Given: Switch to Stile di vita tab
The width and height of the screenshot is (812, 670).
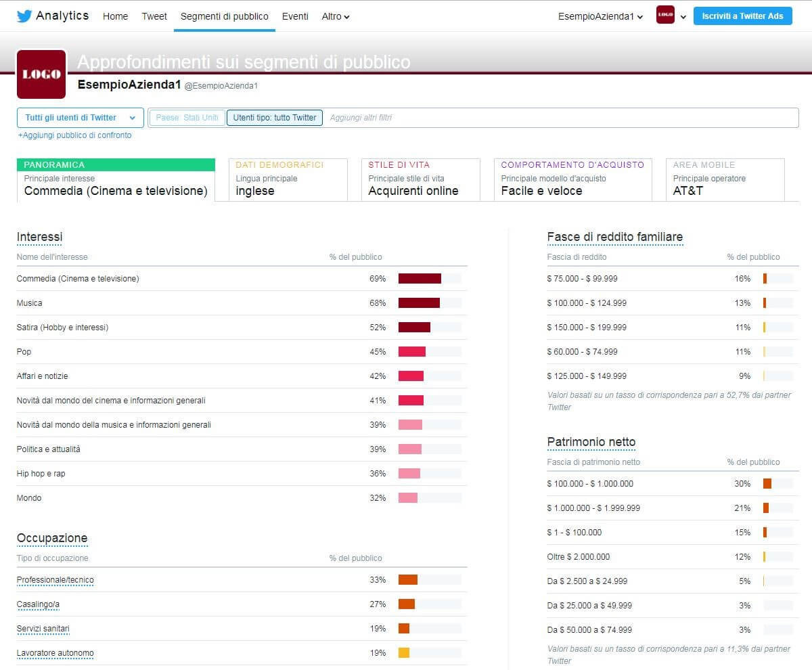Looking at the screenshot, I should tap(421, 179).
